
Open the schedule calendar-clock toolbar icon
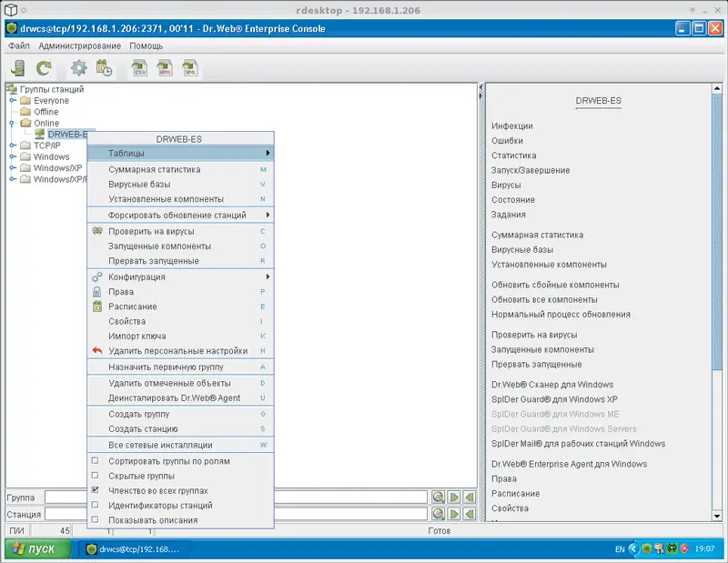click(104, 68)
